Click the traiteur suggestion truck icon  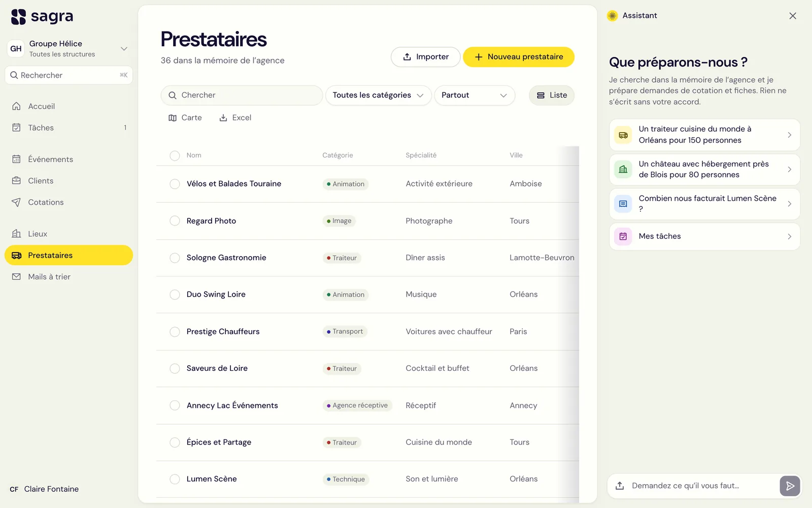tap(623, 135)
